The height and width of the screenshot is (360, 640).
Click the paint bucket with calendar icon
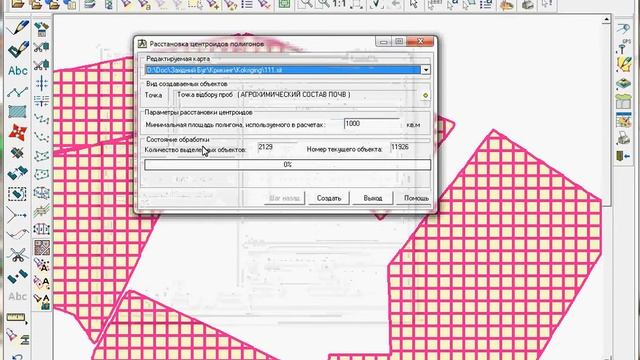point(41,29)
